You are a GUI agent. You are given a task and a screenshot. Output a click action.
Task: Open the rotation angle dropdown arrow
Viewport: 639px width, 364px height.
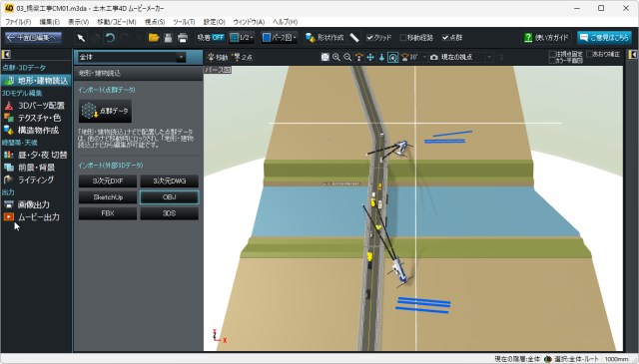[x=423, y=58]
